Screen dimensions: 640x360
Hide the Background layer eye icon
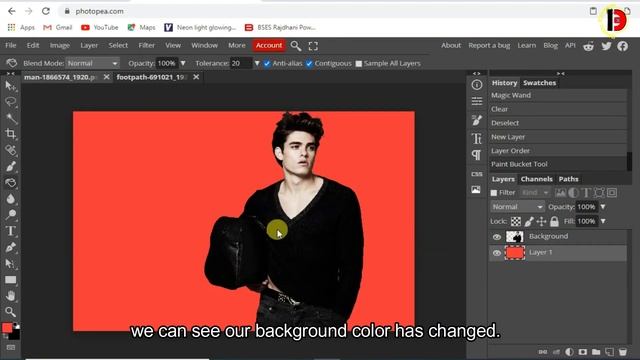pyautogui.click(x=497, y=237)
